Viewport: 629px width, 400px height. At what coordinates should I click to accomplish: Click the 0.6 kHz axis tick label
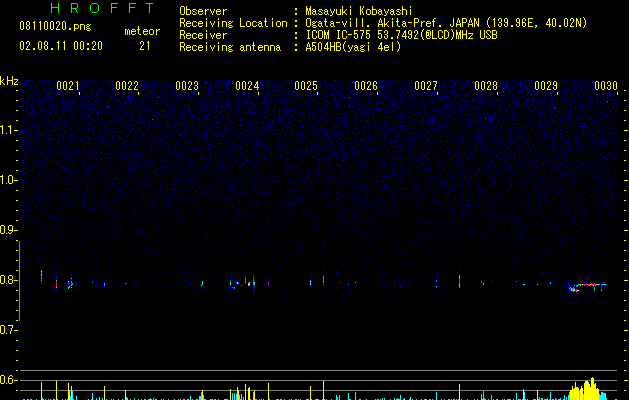(7, 380)
